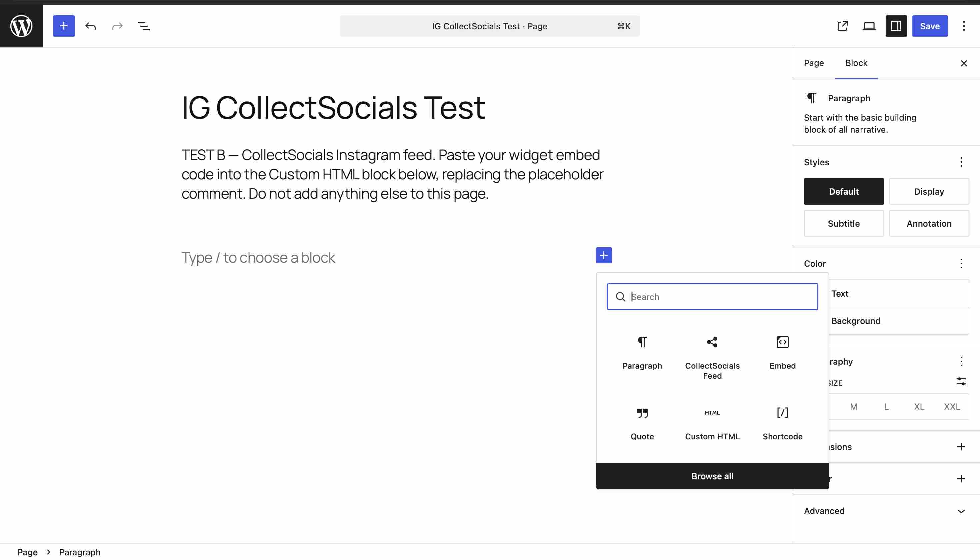Open the WordPress site logo menu
Viewport: 980px width, 560px height.
coord(21,26)
